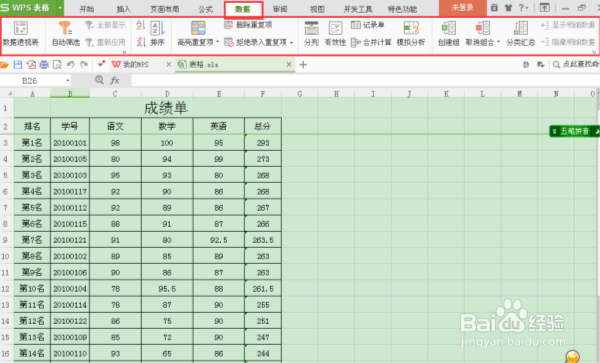
Task: Switch to the 开发工具 ribbon tab
Action: pos(358,9)
